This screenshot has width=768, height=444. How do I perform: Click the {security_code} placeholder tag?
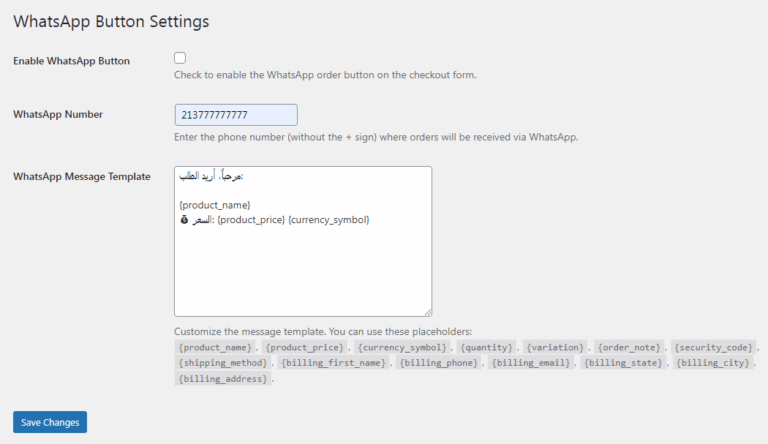[714, 347]
